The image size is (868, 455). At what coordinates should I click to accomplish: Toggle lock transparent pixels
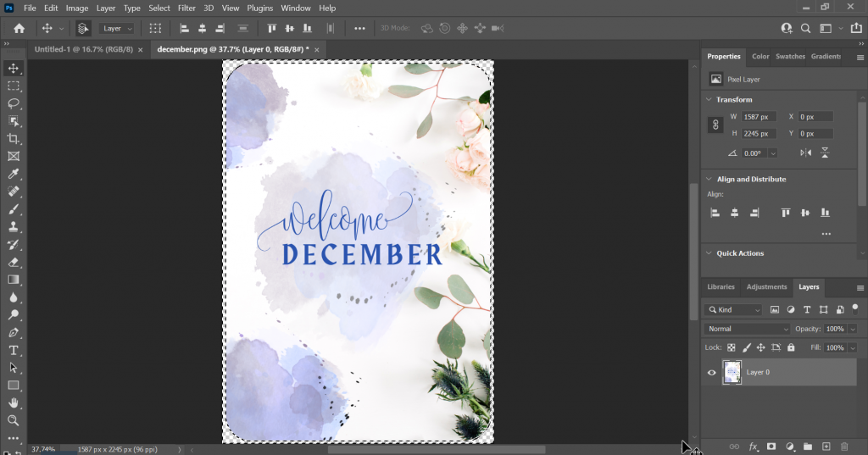click(732, 347)
